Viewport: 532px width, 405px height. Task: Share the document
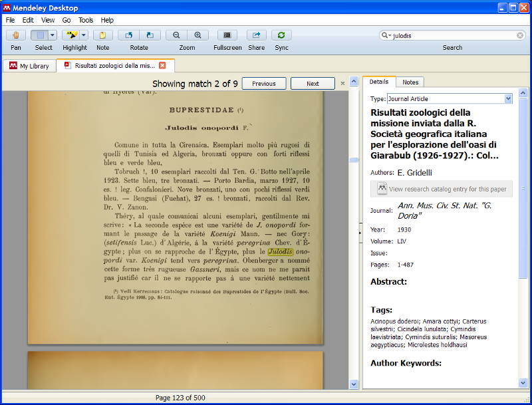click(256, 35)
